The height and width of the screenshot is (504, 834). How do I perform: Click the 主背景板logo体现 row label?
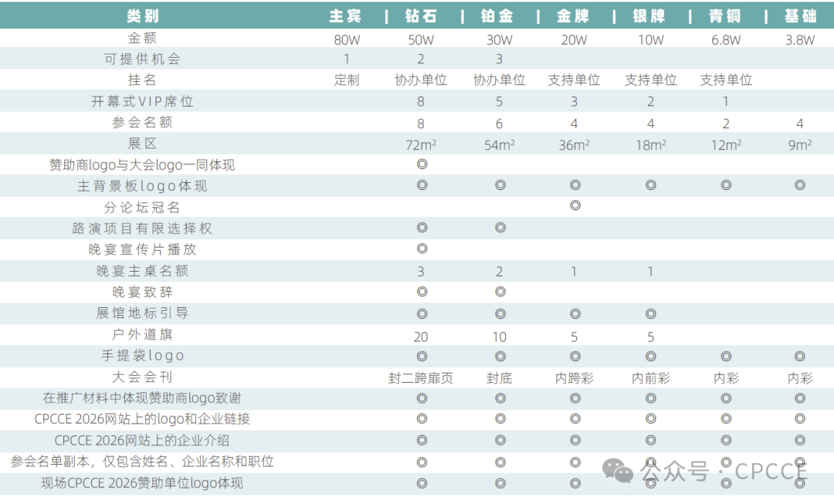(142, 186)
